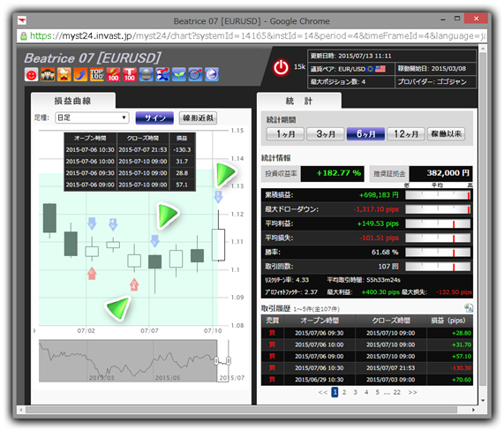Switch to the 損益曲線 tab
The width and height of the screenshot is (504, 431).
point(73,101)
